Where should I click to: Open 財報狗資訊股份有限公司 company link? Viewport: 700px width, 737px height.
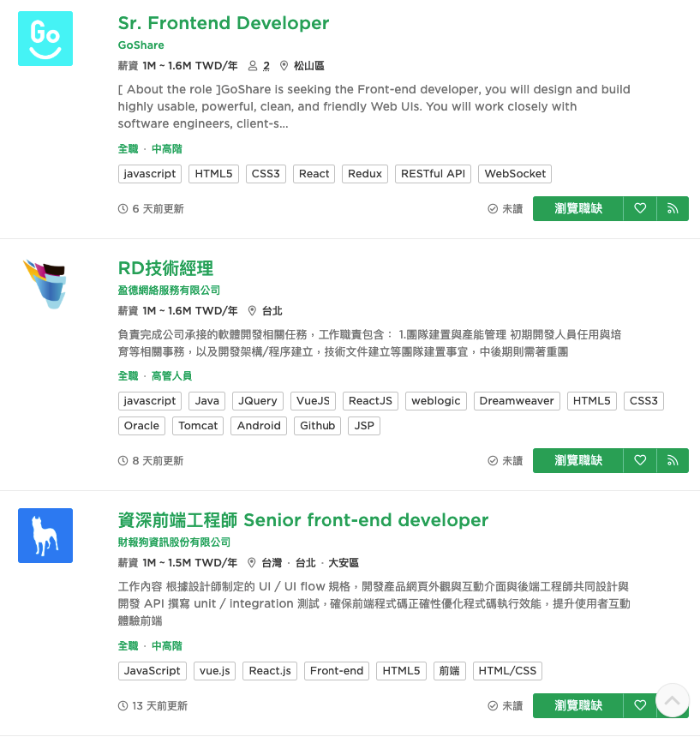(x=174, y=542)
